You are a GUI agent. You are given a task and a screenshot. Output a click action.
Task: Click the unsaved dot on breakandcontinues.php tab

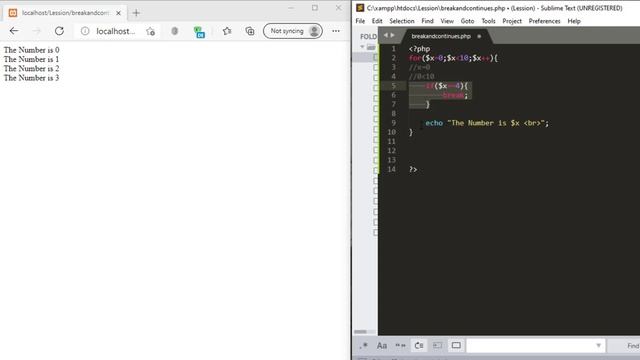click(x=479, y=36)
